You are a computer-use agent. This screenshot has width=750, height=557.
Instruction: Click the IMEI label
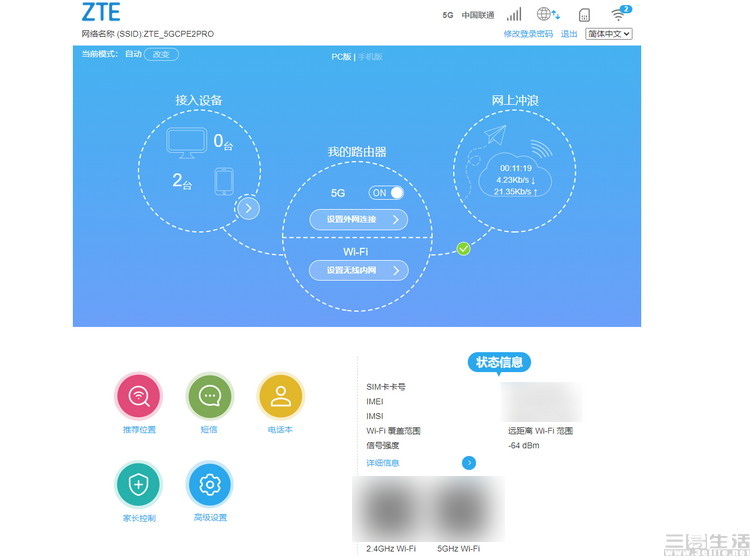[375, 402]
